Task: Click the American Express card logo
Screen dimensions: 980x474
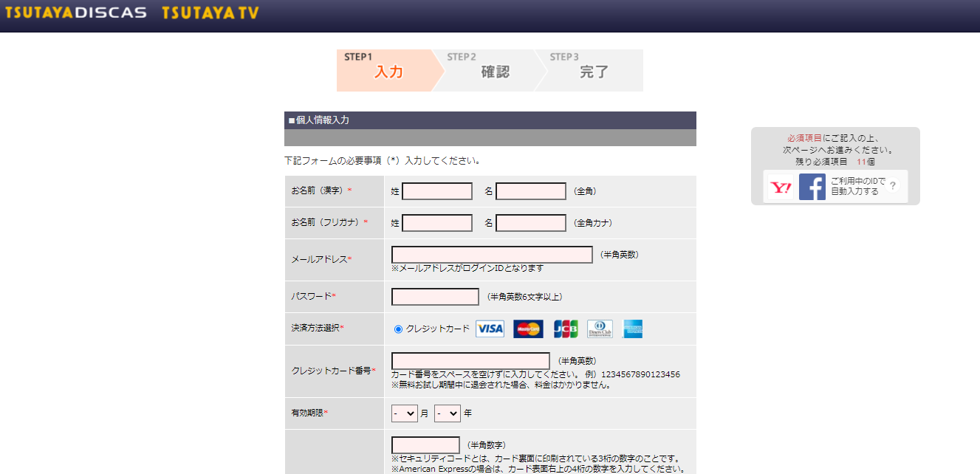Action: pos(633,329)
